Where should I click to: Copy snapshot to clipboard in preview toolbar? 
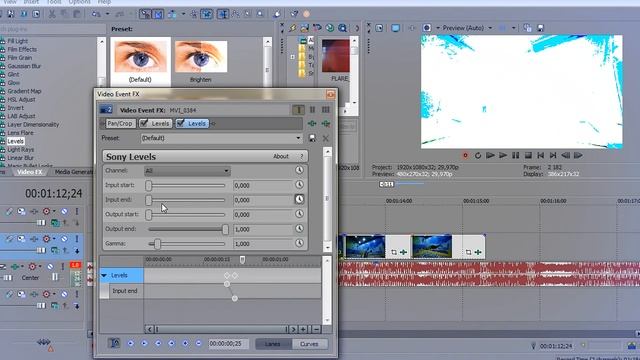pyautogui.click(x=527, y=28)
